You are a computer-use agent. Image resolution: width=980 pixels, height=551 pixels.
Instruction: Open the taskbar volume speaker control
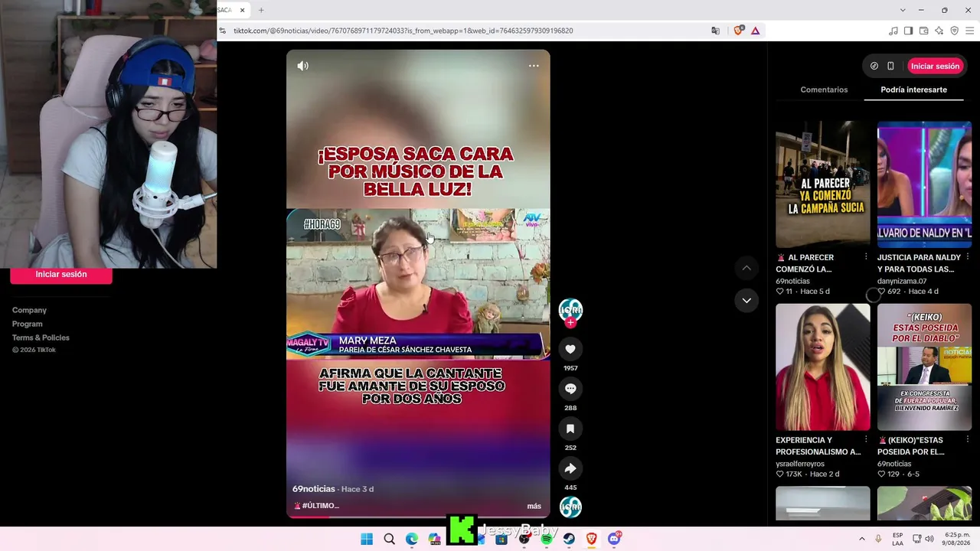coord(929,539)
